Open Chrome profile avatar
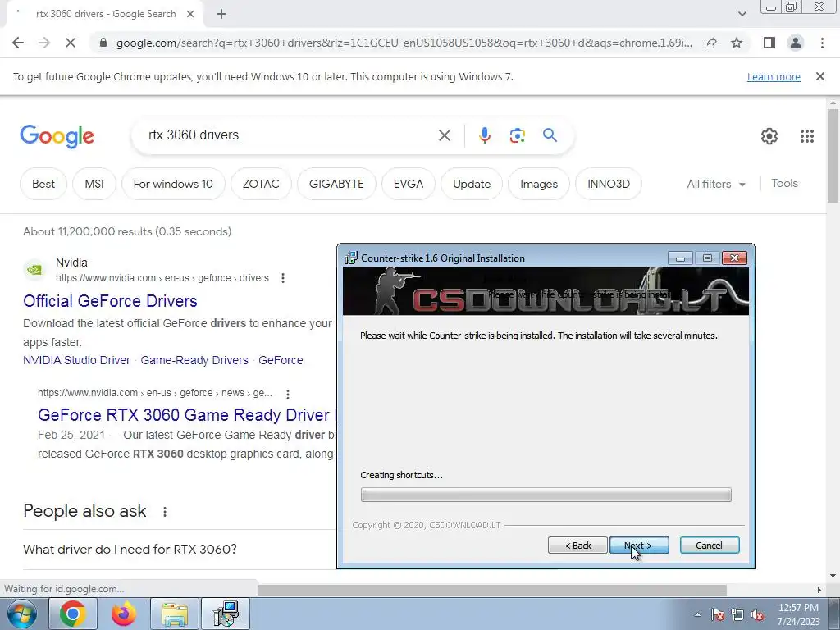Viewport: 840px width, 630px height. (796, 43)
